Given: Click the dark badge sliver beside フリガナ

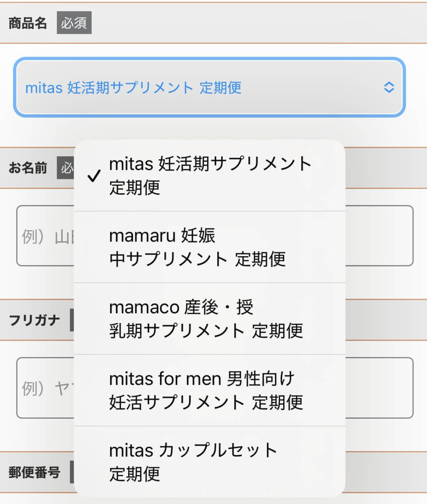Looking at the screenshot, I should pyautogui.click(x=71, y=320).
